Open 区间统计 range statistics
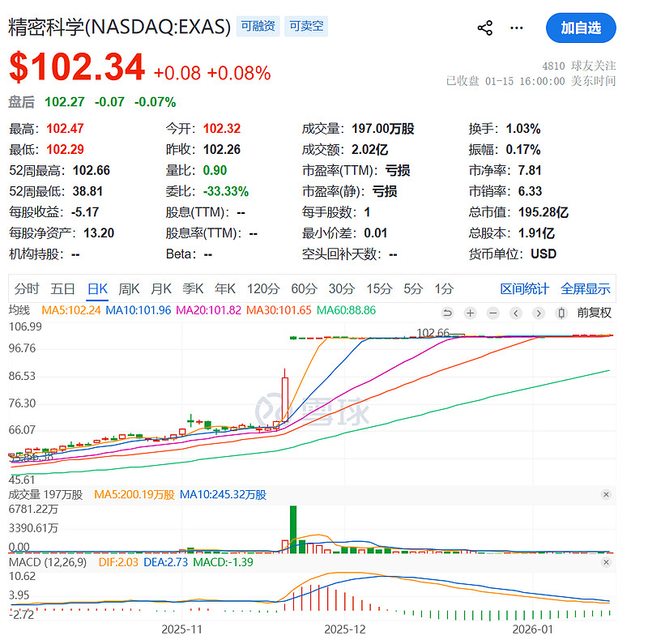The height and width of the screenshot is (644, 648). [524, 288]
